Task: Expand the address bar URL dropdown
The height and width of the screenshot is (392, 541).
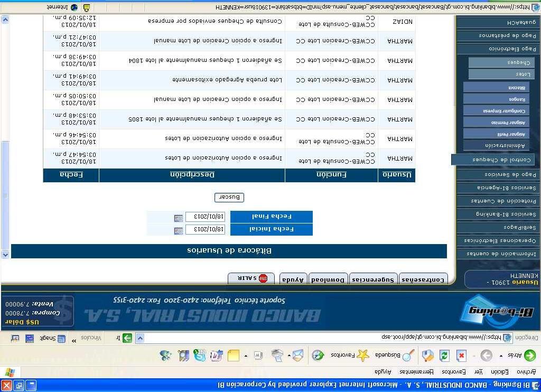Action: pyautogui.click(x=139, y=338)
